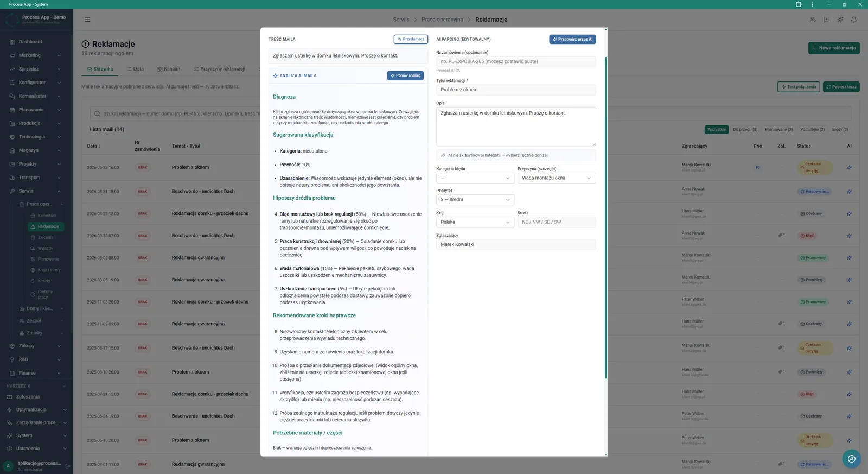Open the Priorytet dropdown
This screenshot has height=474, width=868.
tap(475, 200)
